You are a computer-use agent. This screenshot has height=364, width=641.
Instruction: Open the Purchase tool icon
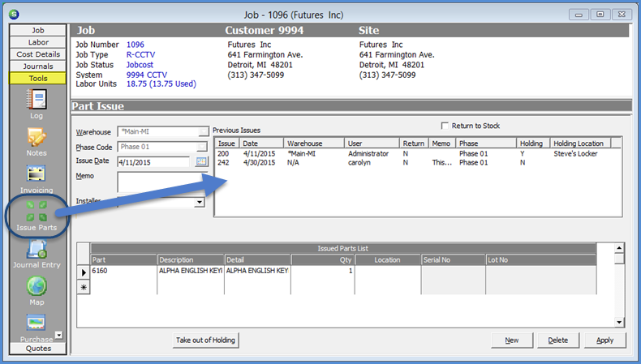[37, 323]
